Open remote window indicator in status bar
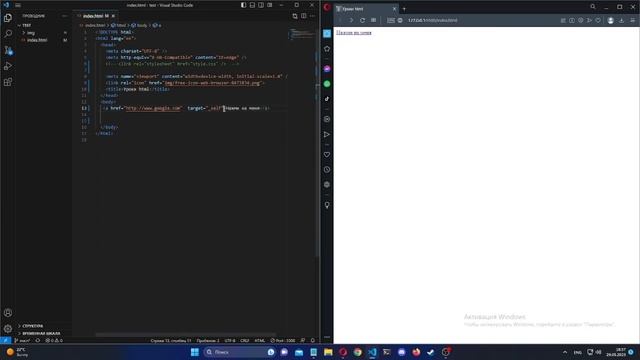The image size is (640, 360). [5, 340]
